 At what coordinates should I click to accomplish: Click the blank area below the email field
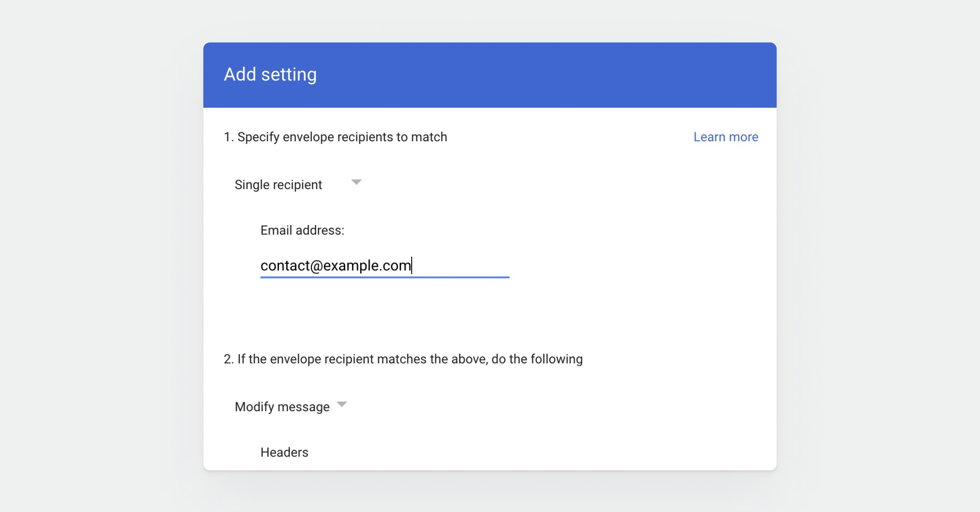[x=385, y=310]
